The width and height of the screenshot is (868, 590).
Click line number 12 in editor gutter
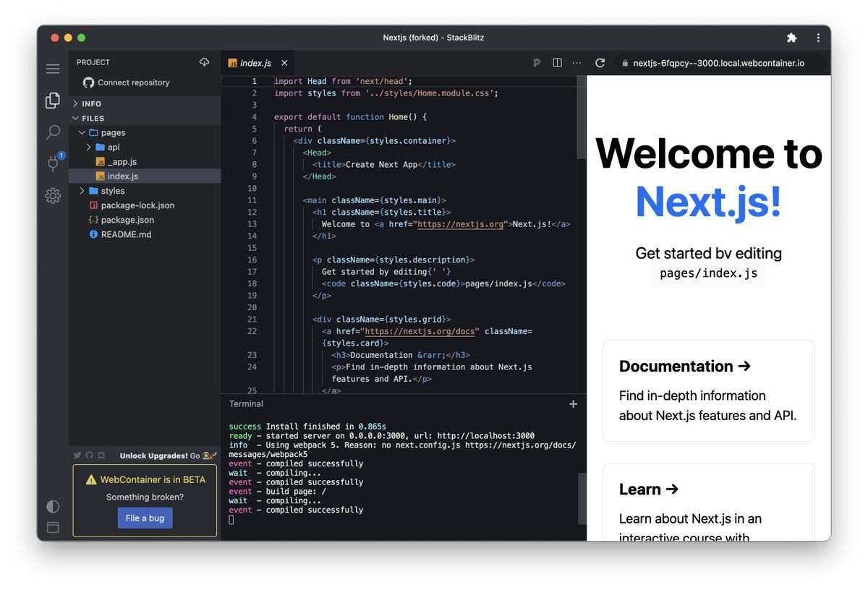coord(252,212)
